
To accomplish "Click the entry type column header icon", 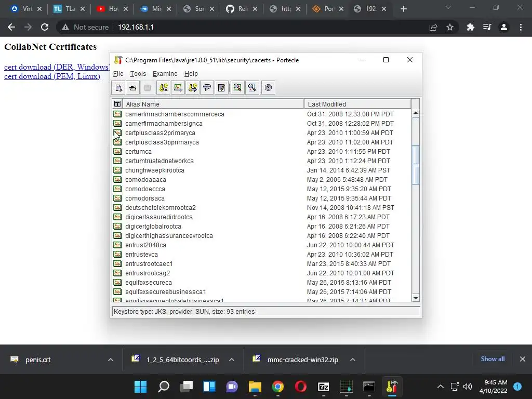I will click(x=117, y=104).
